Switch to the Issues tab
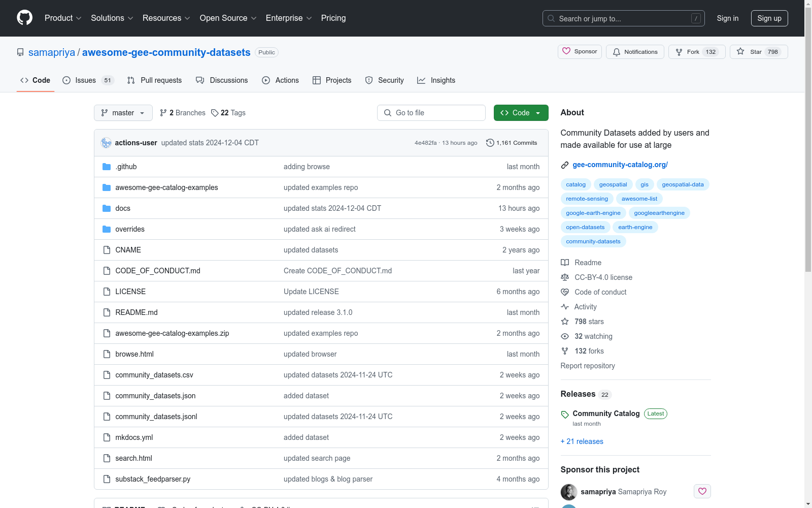This screenshot has height=508, width=812. tap(88, 80)
